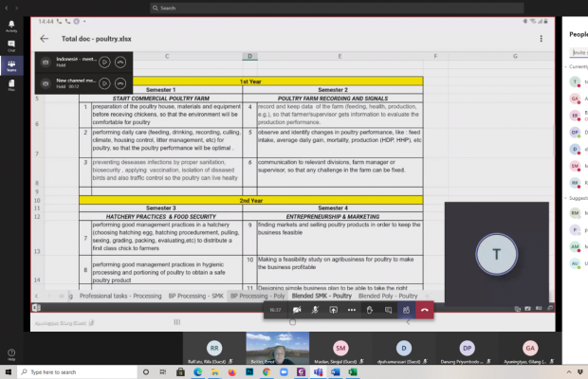588x379 pixels.
Task: Hang up the current call
Action: [425, 310]
